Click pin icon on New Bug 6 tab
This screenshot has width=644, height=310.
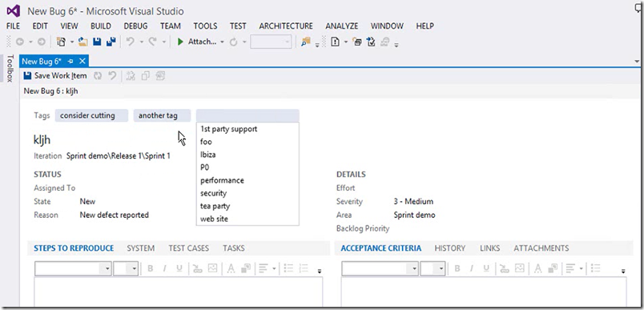point(70,61)
